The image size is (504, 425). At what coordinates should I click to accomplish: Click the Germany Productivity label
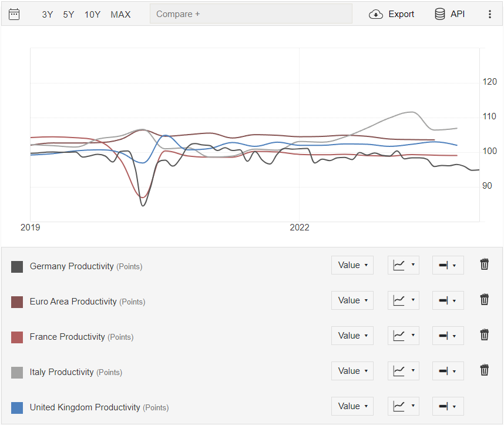86,266
